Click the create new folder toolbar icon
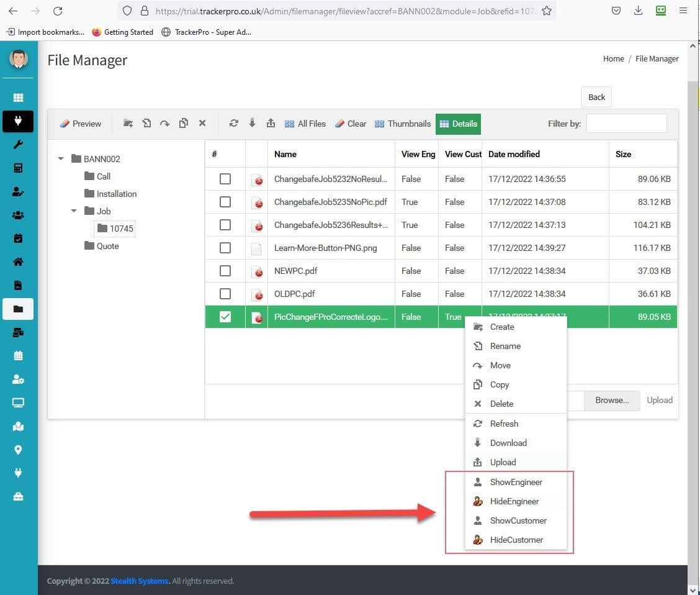Viewport: 700px width, 595px height. 128,124
